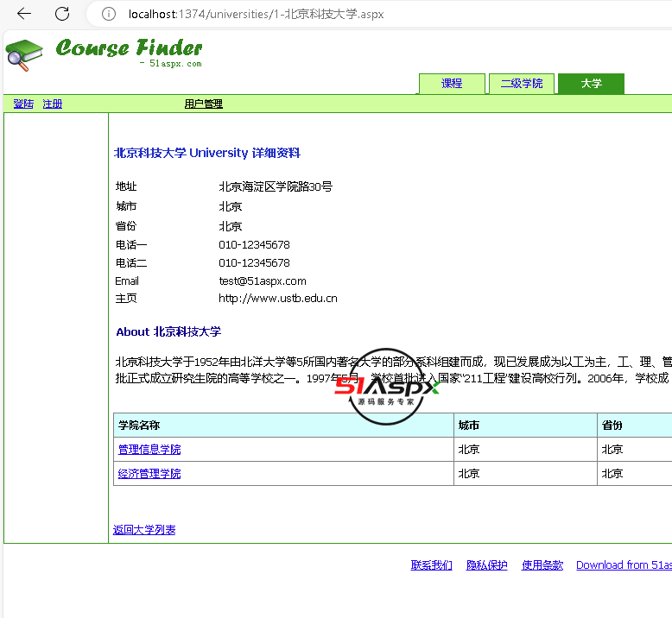Click the 学院名称 column header

(283, 425)
